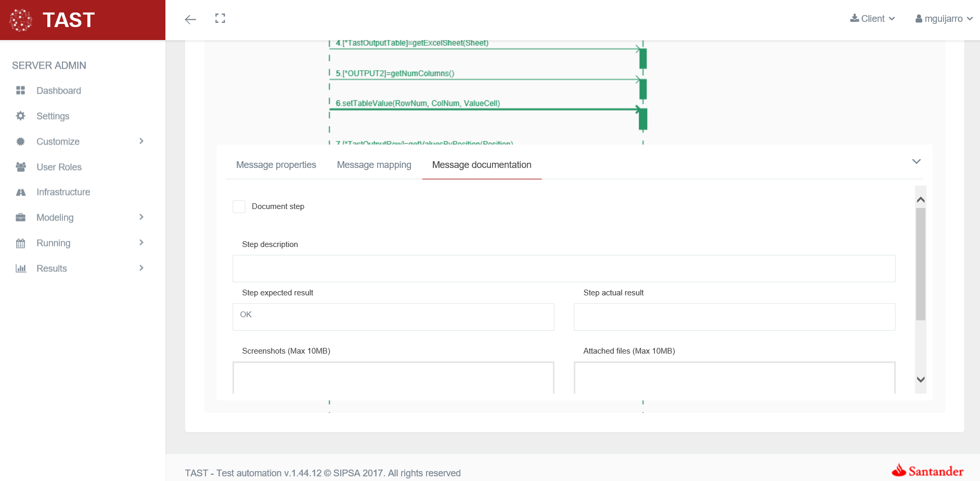
Task: Open the Running menu item
Action: 53,243
